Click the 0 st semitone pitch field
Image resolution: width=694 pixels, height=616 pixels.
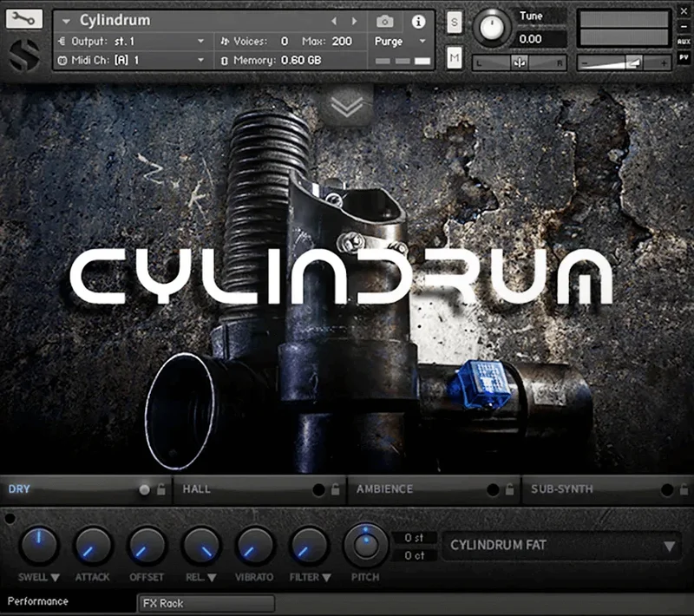tap(415, 538)
